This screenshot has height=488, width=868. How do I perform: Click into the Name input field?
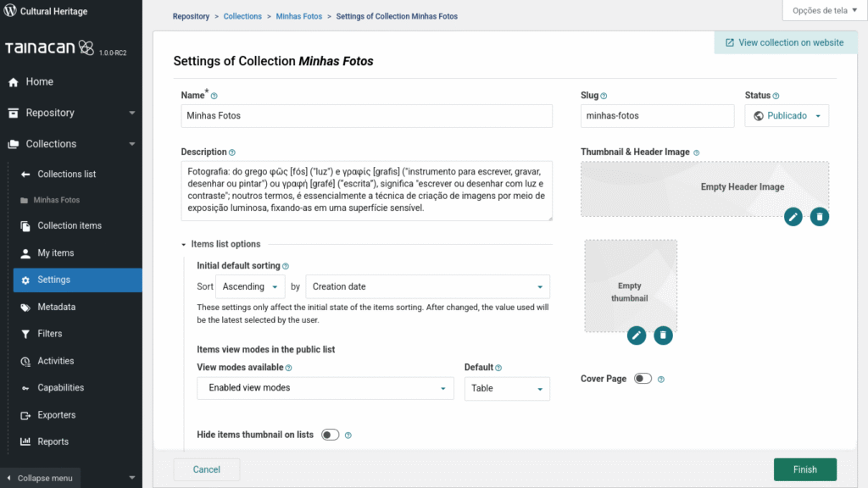pos(366,116)
